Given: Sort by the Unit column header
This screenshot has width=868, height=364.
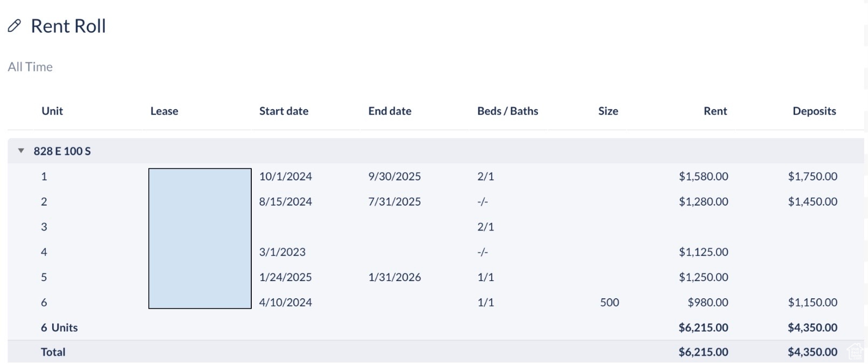Looking at the screenshot, I should [52, 111].
